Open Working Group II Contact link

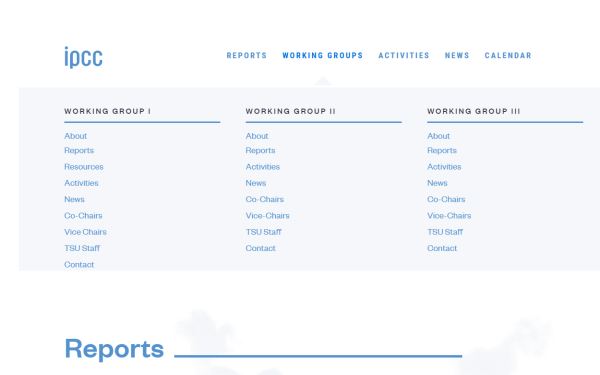coord(260,248)
